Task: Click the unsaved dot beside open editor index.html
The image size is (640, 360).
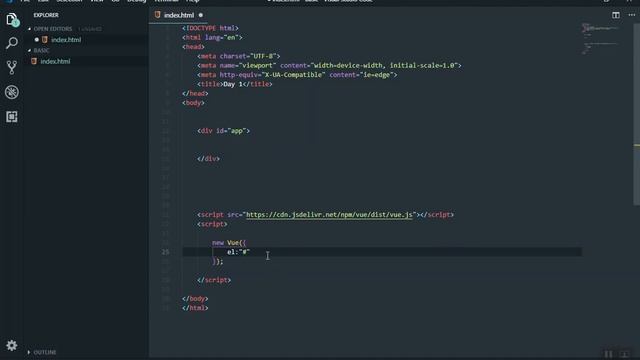Action: tap(37, 40)
